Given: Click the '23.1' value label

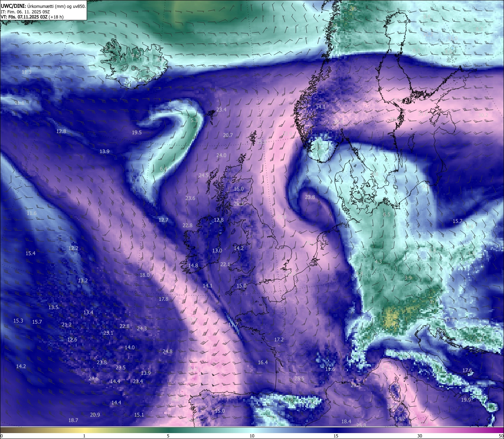Looking at the screenshot, I should pos(108,333).
